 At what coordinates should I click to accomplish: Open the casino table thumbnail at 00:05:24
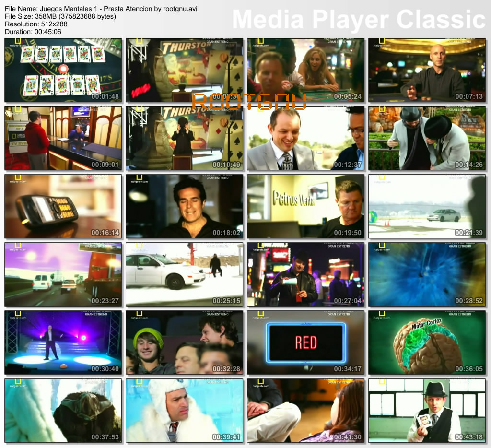click(305, 70)
